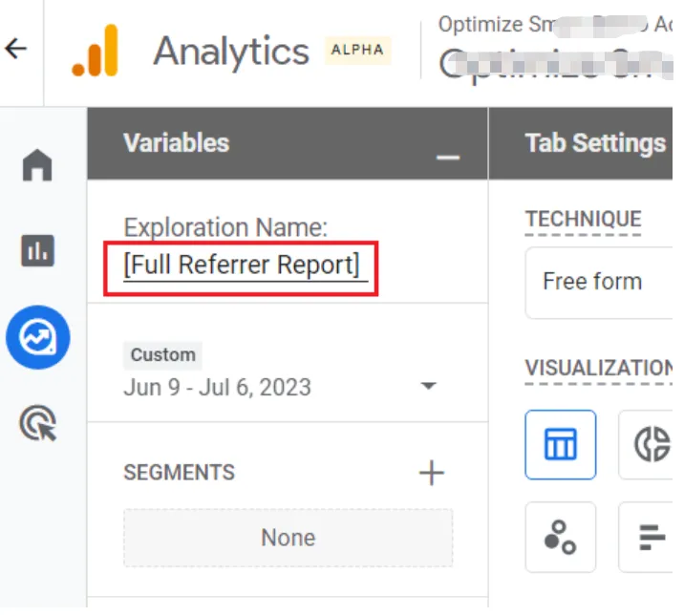Select the Table visualization icon
The height and width of the screenshot is (616, 684).
click(x=560, y=445)
